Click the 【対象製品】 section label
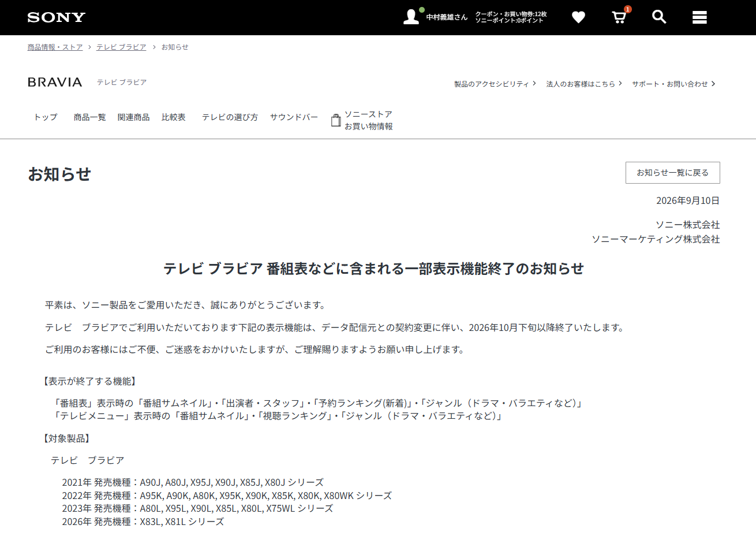 (x=66, y=438)
